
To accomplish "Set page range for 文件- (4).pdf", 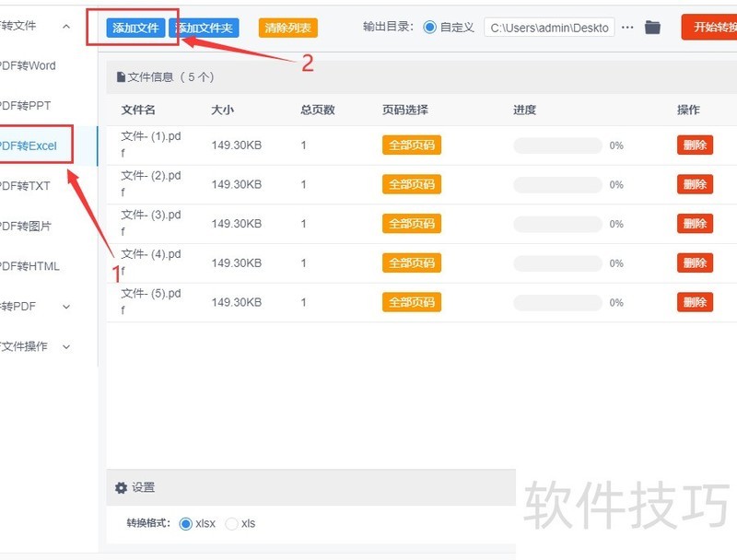I will click(x=412, y=263).
